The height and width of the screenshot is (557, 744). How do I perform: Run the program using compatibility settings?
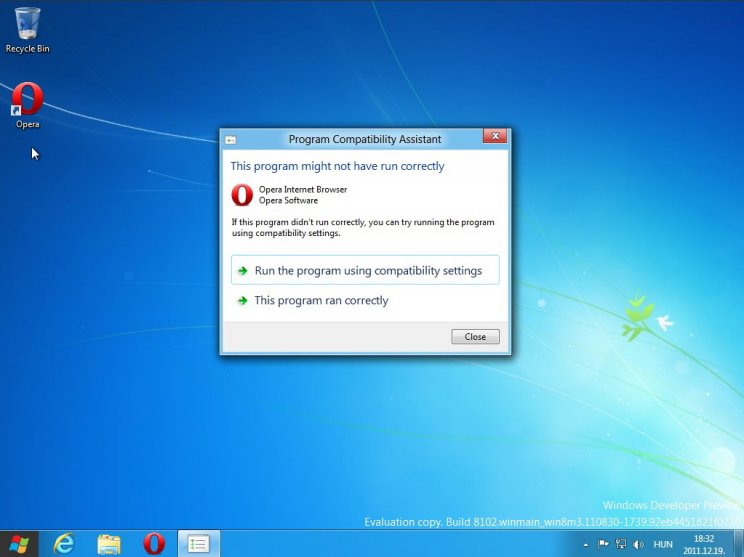(x=365, y=270)
